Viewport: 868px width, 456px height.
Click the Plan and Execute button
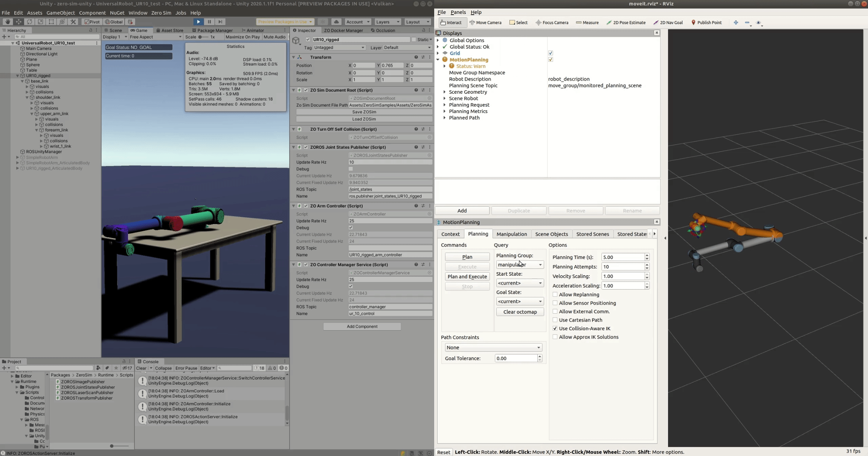coord(467,276)
